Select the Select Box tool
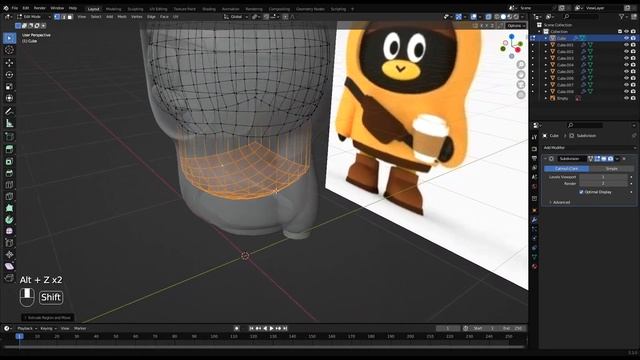Viewport: 640px width, 360px height. click(x=9, y=38)
